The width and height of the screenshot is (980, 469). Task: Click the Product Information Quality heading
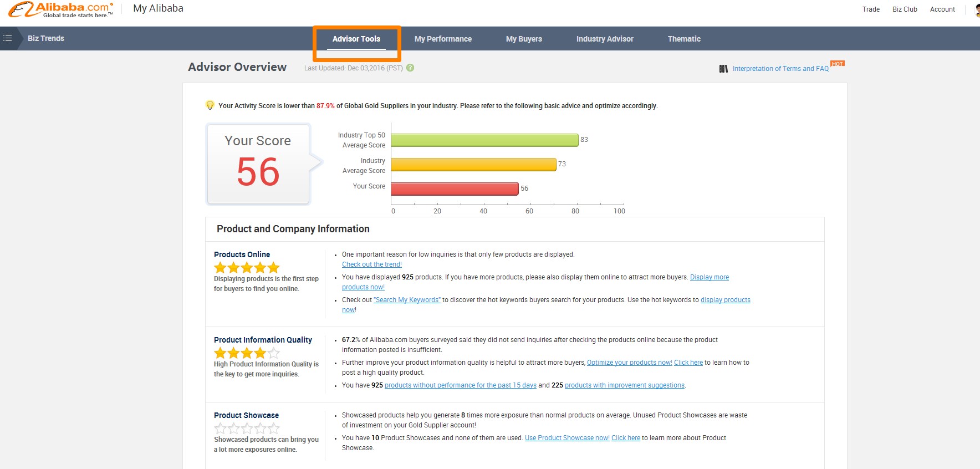click(x=263, y=340)
